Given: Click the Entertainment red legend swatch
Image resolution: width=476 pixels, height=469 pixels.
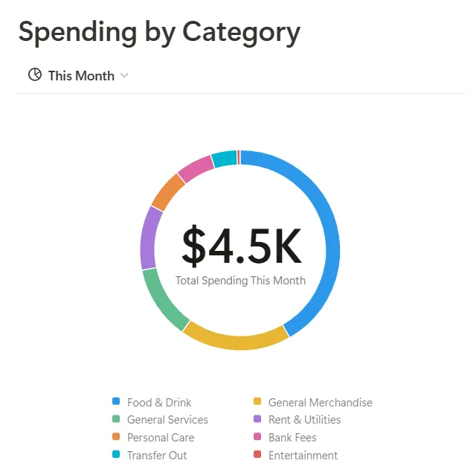Looking at the screenshot, I should [257, 456].
